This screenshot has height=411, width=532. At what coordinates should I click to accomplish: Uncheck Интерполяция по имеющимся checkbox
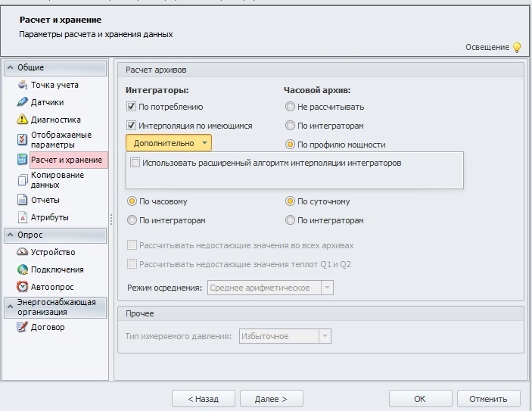tap(132, 126)
